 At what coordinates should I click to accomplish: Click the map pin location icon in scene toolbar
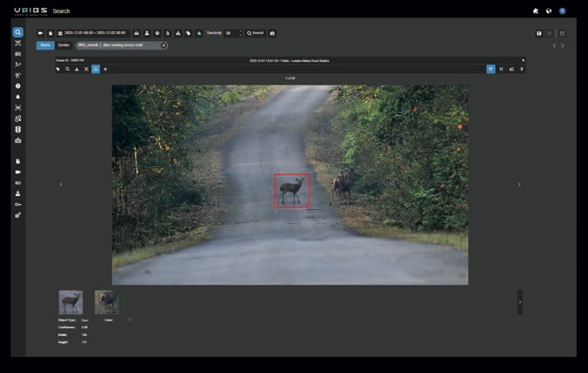click(x=522, y=69)
